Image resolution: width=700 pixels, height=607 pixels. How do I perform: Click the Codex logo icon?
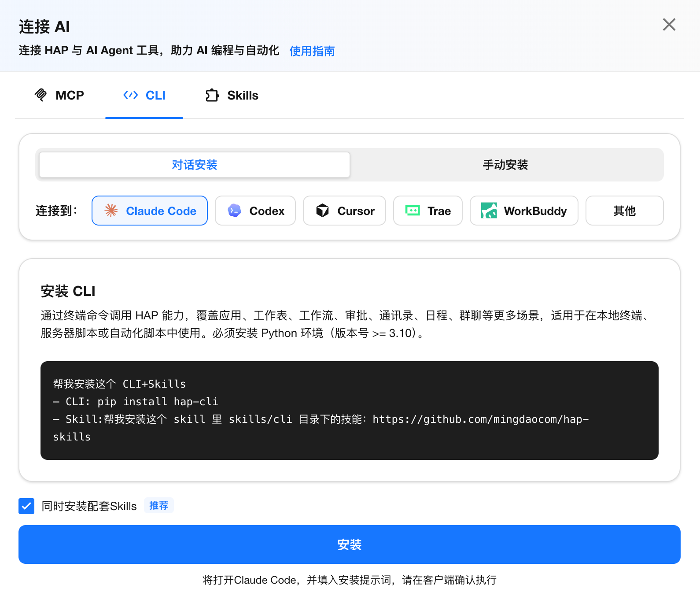point(234,211)
